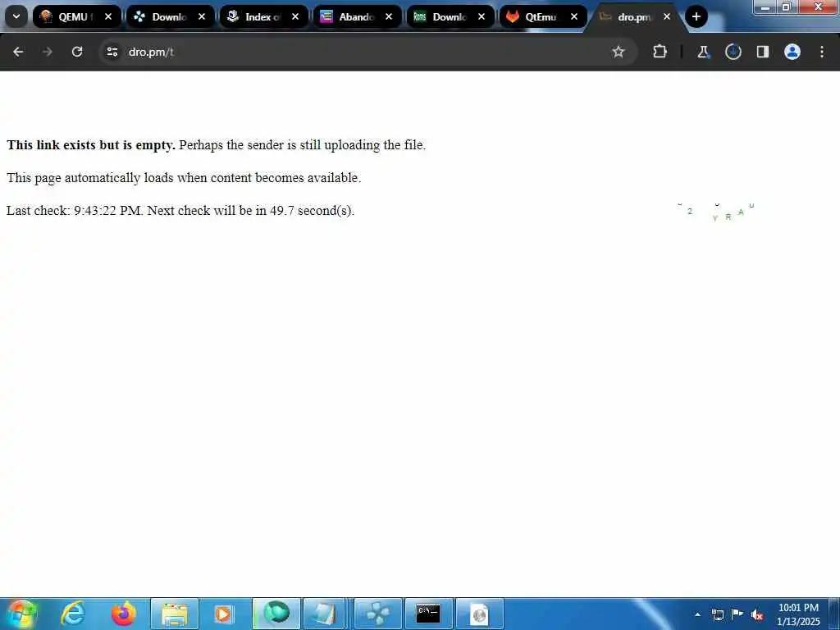The height and width of the screenshot is (630, 840).
Task: Close the Roms Downlo tab
Action: pos(482,16)
